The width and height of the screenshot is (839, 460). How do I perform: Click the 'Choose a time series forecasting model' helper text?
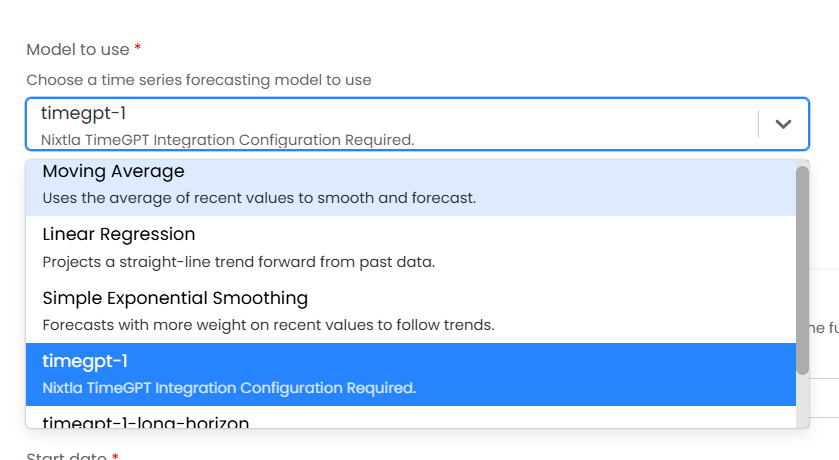pos(198,80)
